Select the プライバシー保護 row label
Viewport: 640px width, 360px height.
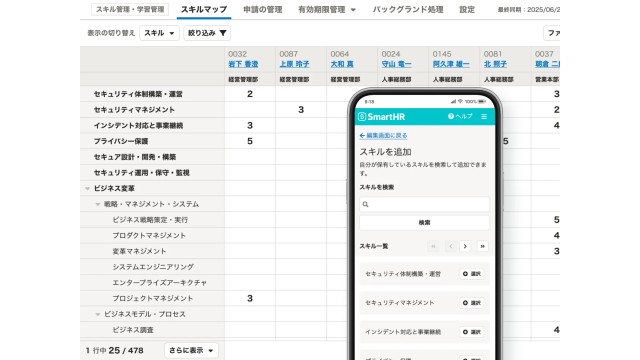(121, 141)
